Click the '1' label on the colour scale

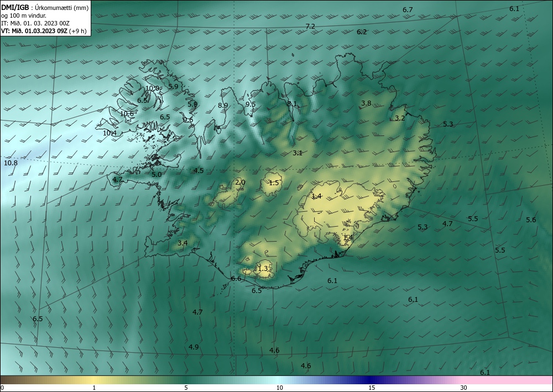[94, 388]
